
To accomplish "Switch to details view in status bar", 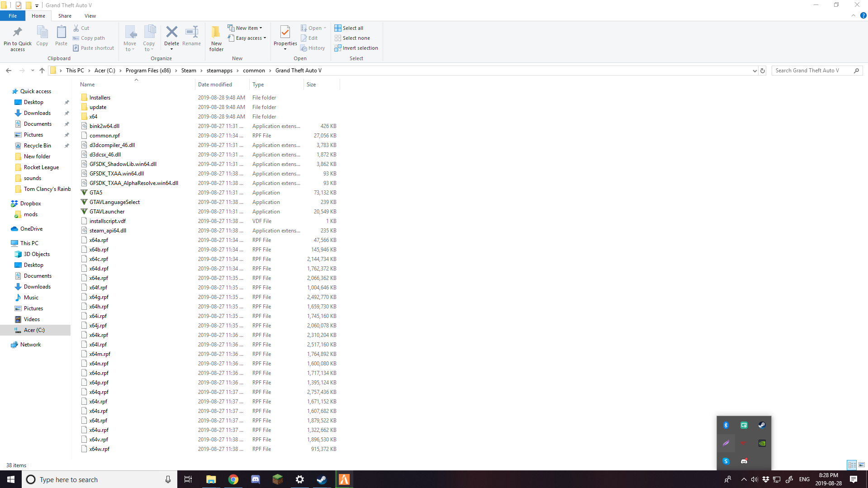I will [852, 465].
